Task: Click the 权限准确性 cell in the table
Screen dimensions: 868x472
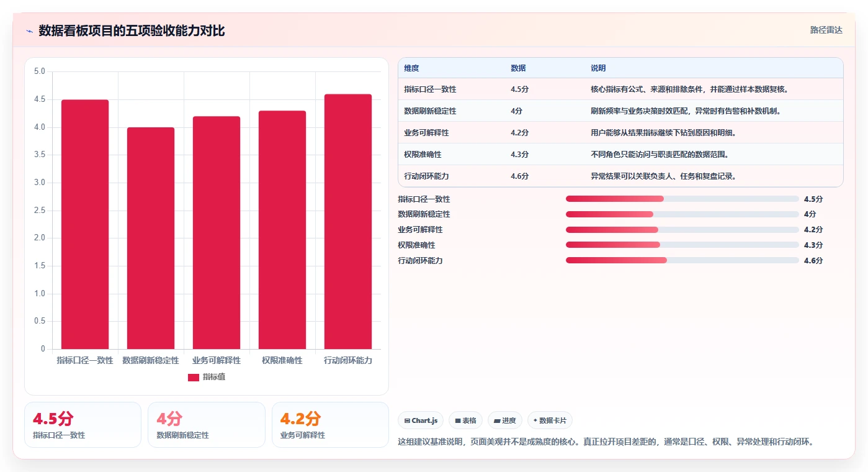Action: coord(423,155)
